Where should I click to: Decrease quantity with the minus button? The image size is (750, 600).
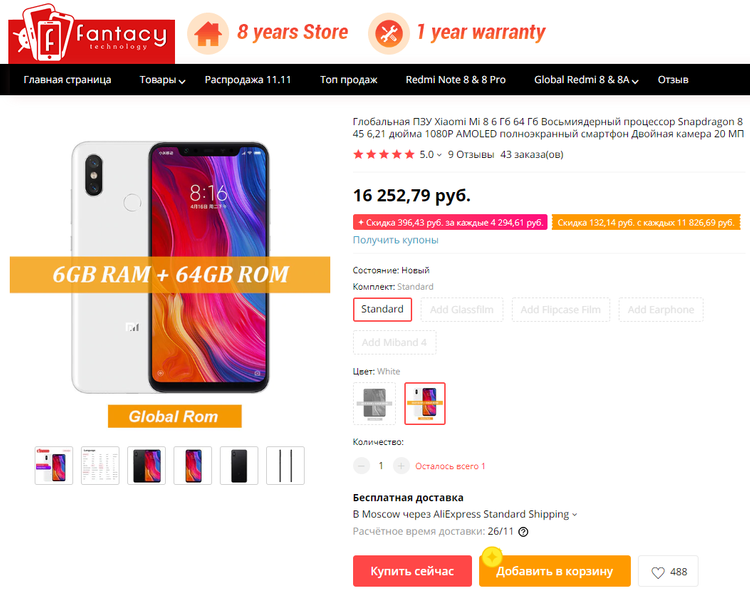[x=361, y=466]
